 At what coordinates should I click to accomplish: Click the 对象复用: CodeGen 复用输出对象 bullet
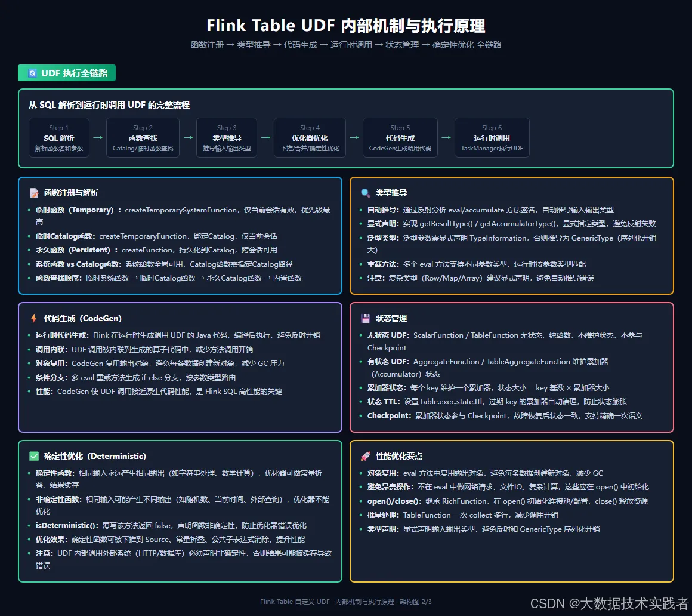[160, 363]
